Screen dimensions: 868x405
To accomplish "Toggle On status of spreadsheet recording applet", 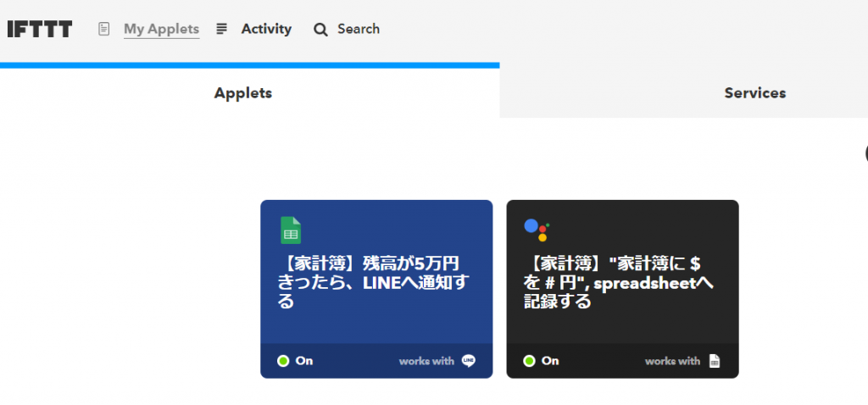I will [x=541, y=361].
